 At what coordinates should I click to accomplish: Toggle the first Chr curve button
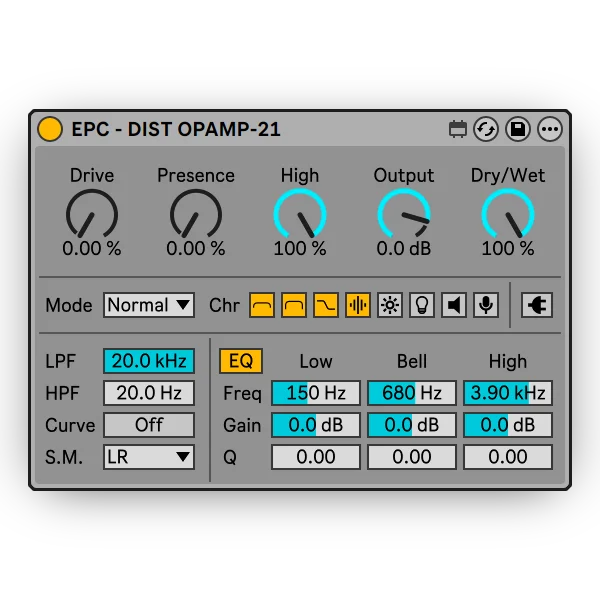[x=262, y=305]
